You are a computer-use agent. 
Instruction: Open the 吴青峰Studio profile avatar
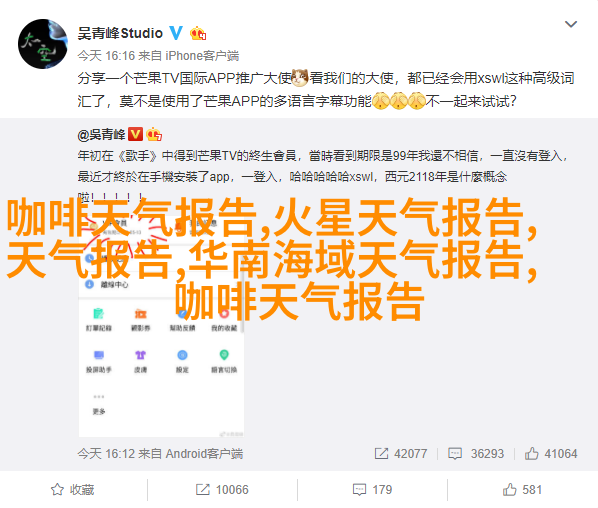(x=43, y=44)
